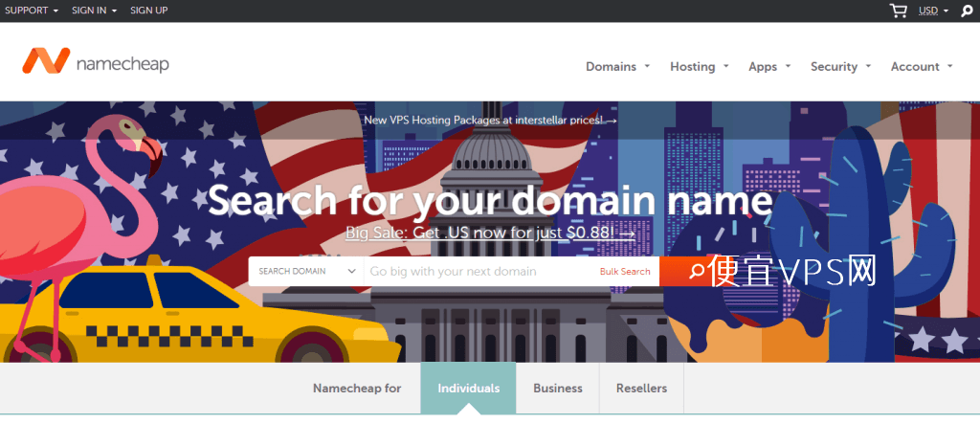Open the SIGN IN dropdown
980x423 pixels.
tap(95, 11)
